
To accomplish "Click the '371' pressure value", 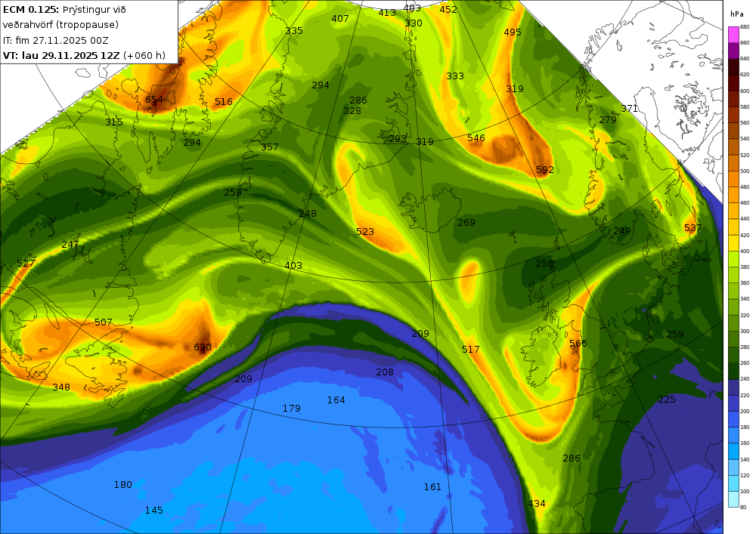I will (x=630, y=109).
